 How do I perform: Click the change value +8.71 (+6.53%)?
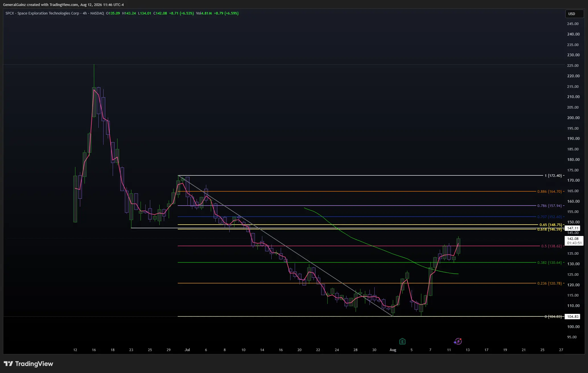(x=181, y=13)
